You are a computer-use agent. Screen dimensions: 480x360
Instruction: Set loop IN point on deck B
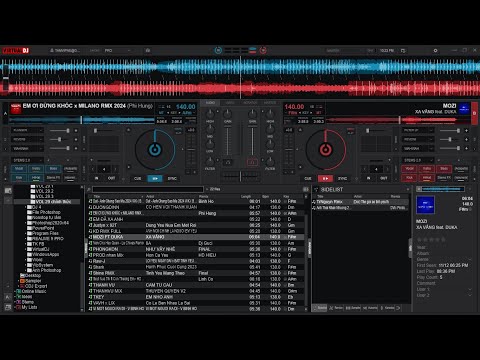point(368,178)
